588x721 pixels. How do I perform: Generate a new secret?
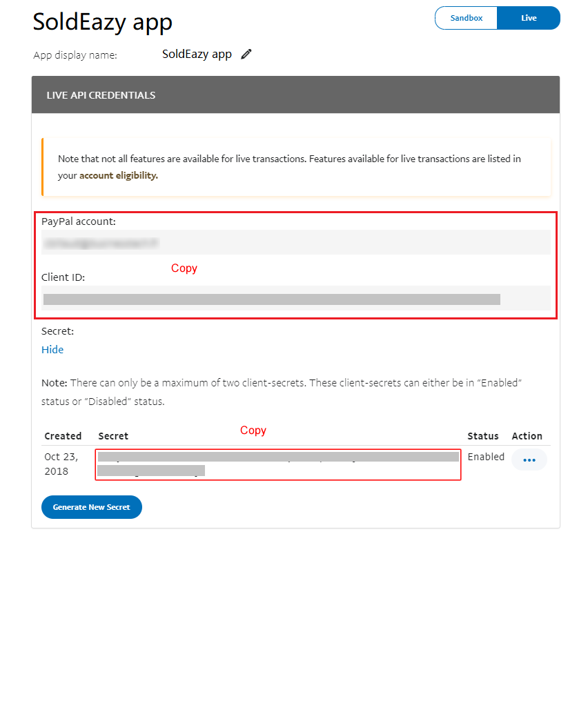(x=92, y=506)
